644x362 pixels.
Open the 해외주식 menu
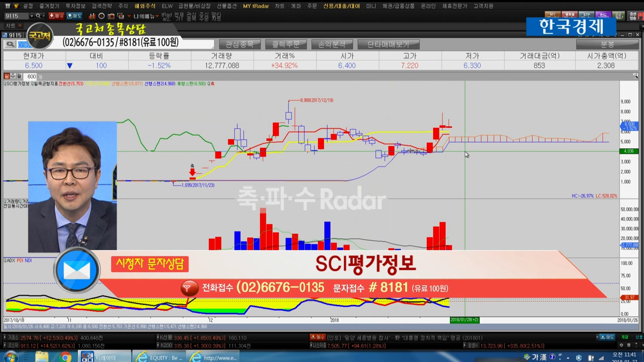tap(145, 6)
